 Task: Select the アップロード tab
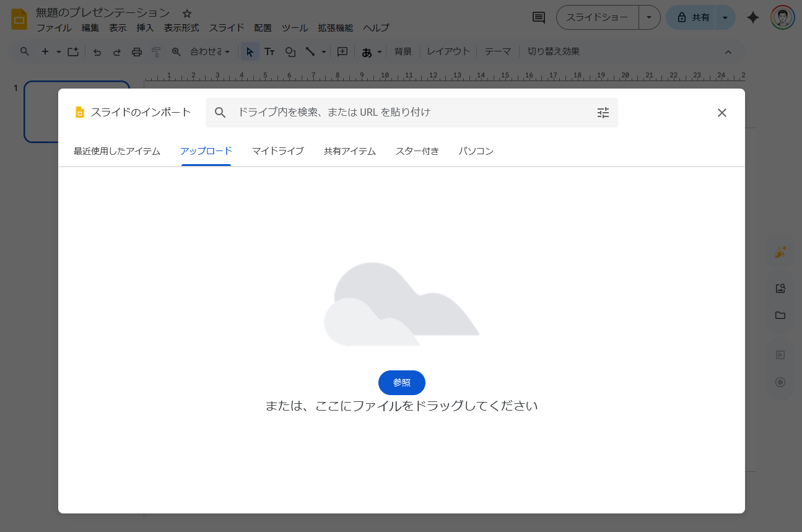click(x=206, y=151)
